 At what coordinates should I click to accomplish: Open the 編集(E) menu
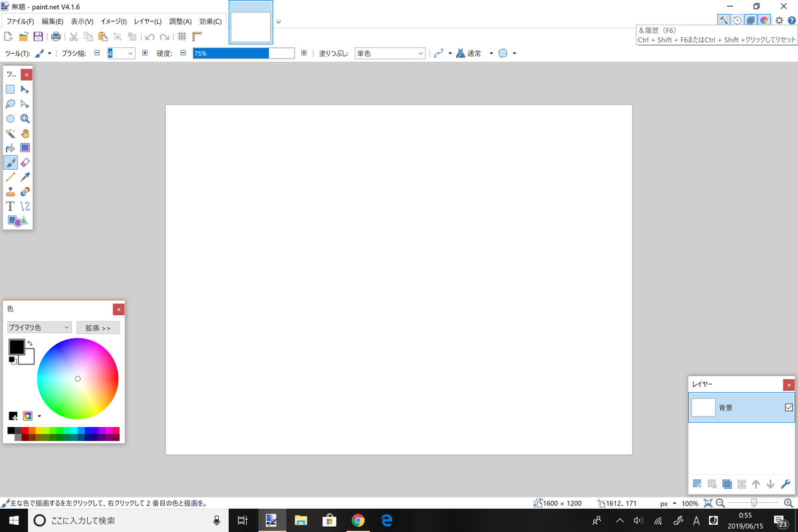coord(53,21)
